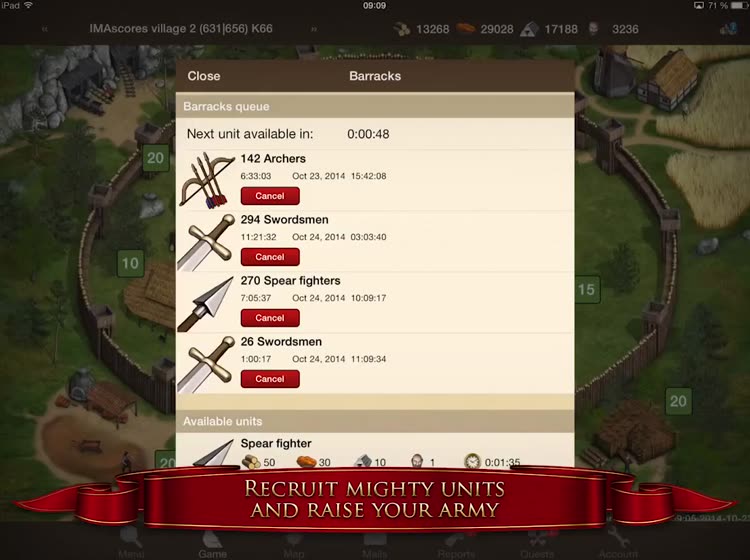Tap the level 15 building badge
Screen dimensions: 750x560
(586, 289)
